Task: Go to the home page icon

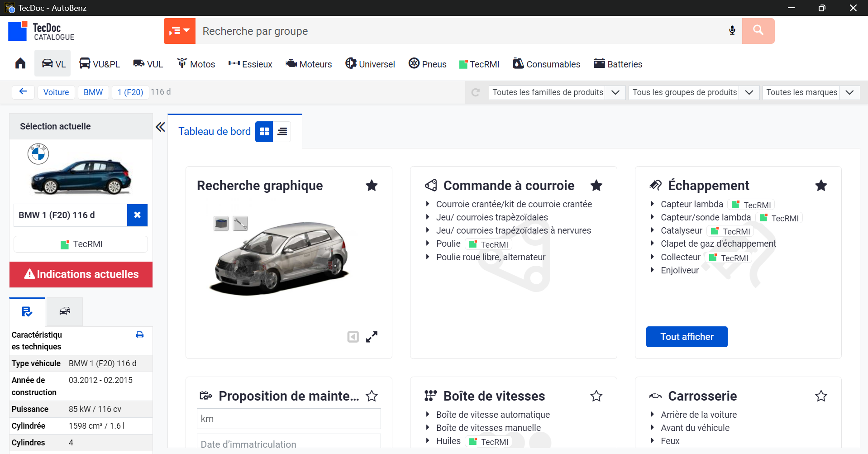Action: coord(20,63)
